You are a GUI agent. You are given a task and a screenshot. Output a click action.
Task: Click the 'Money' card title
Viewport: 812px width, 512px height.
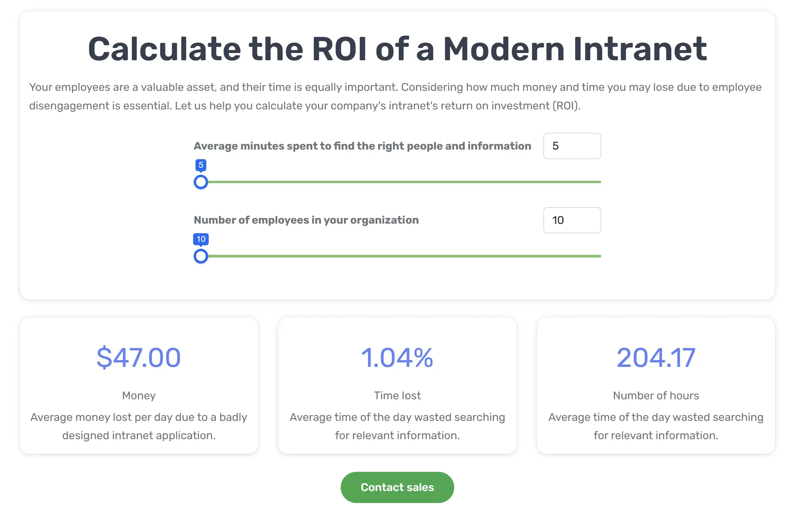point(139,395)
